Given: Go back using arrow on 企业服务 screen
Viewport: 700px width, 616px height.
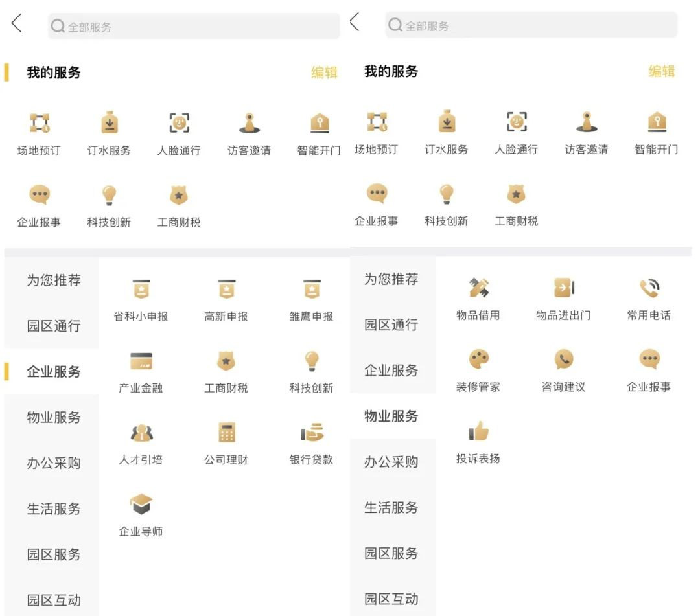Looking at the screenshot, I should [x=17, y=25].
